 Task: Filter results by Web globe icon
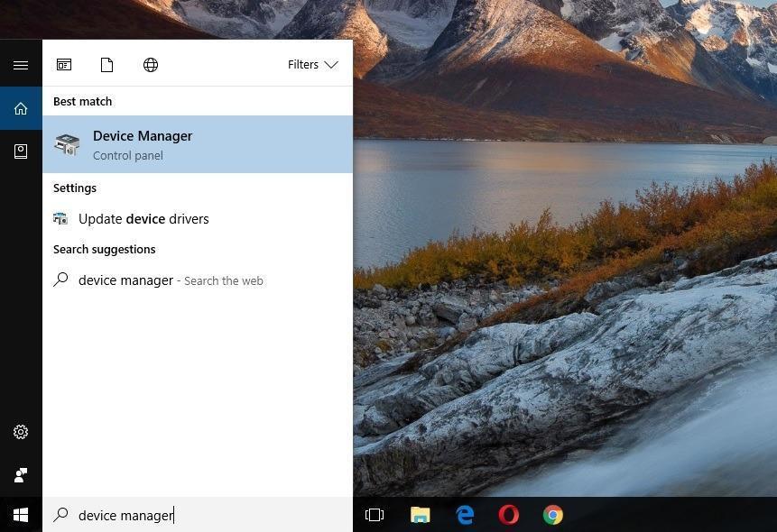tap(151, 65)
